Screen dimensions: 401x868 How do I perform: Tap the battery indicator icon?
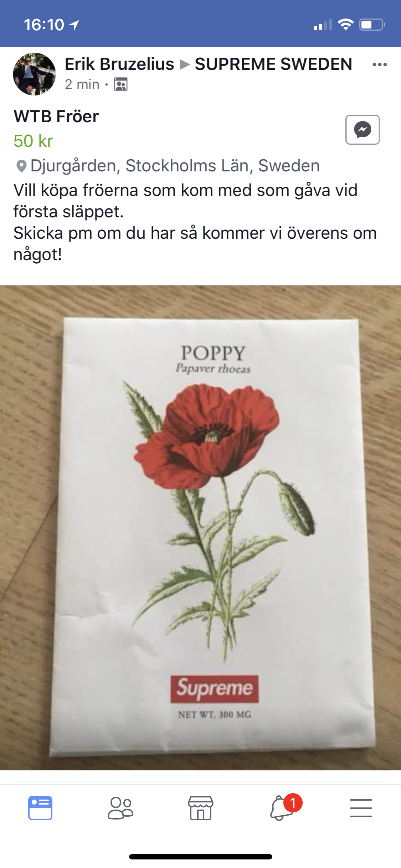372,25
